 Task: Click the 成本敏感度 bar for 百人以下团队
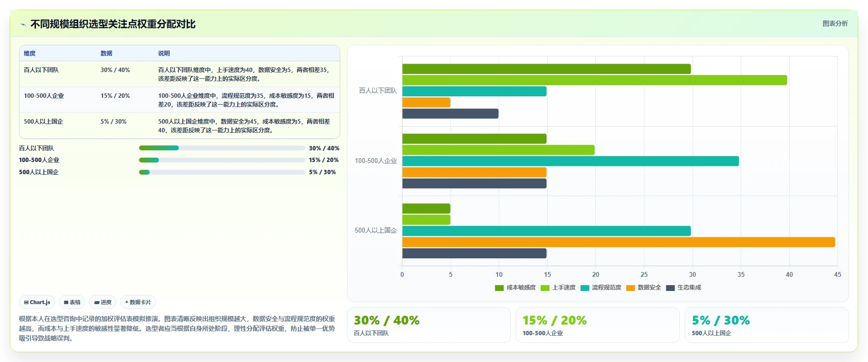point(546,69)
